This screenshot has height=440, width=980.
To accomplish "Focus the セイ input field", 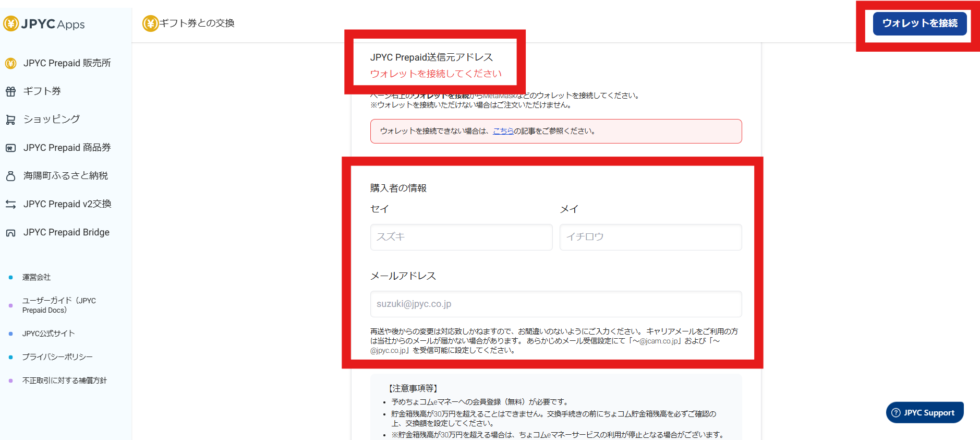I will (461, 237).
